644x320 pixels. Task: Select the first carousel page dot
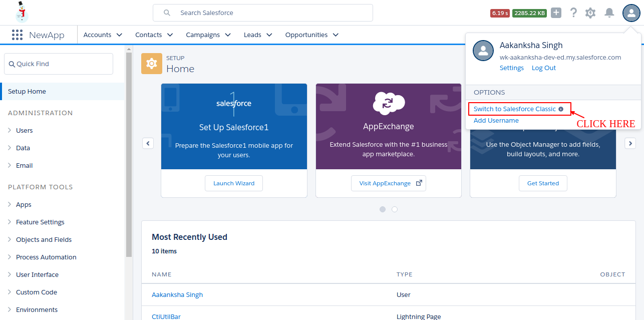[383, 209]
